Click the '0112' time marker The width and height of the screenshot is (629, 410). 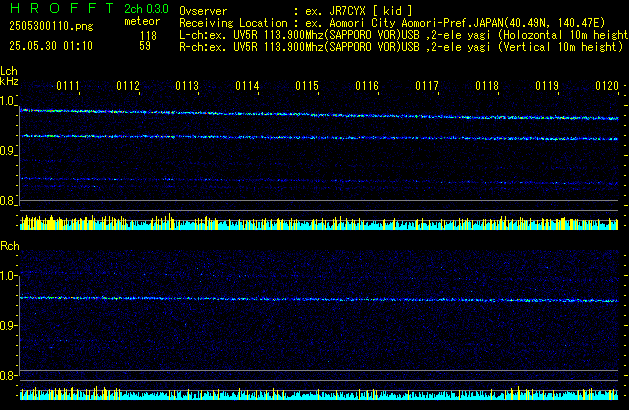(128, 86)
